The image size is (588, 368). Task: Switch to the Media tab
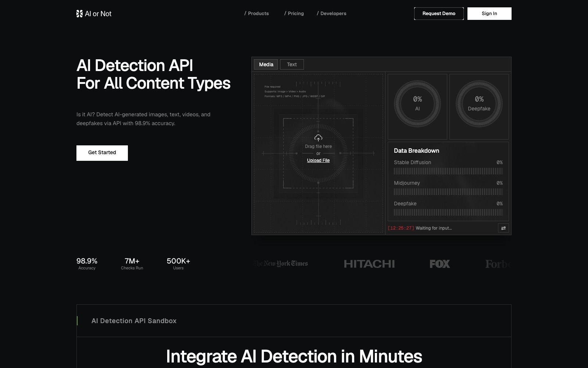[266, 64]
